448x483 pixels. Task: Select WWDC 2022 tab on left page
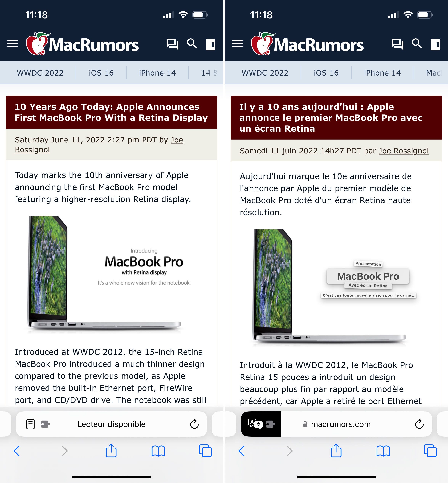click(40, 73)
